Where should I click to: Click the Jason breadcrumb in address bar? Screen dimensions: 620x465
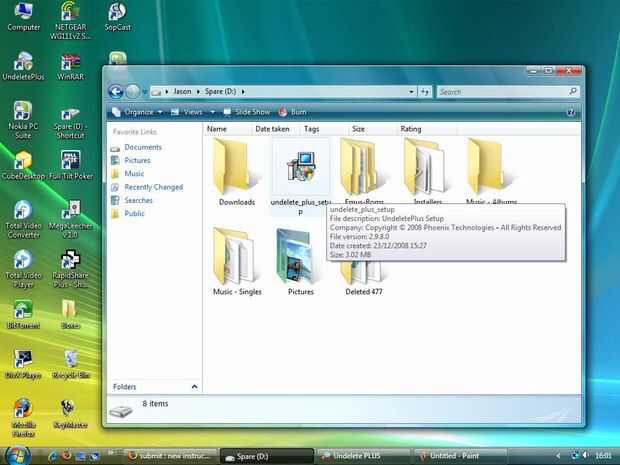coord(182,92)
